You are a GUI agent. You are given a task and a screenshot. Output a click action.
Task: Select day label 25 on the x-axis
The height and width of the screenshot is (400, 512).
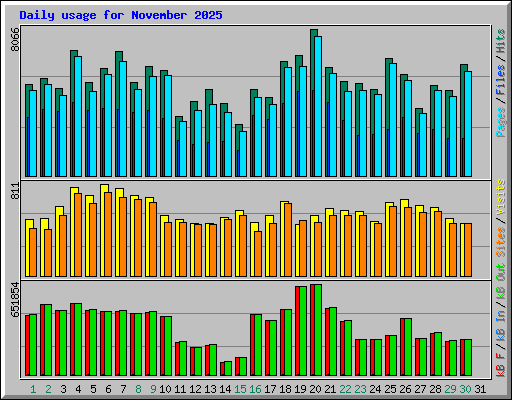tap(390, 389)
